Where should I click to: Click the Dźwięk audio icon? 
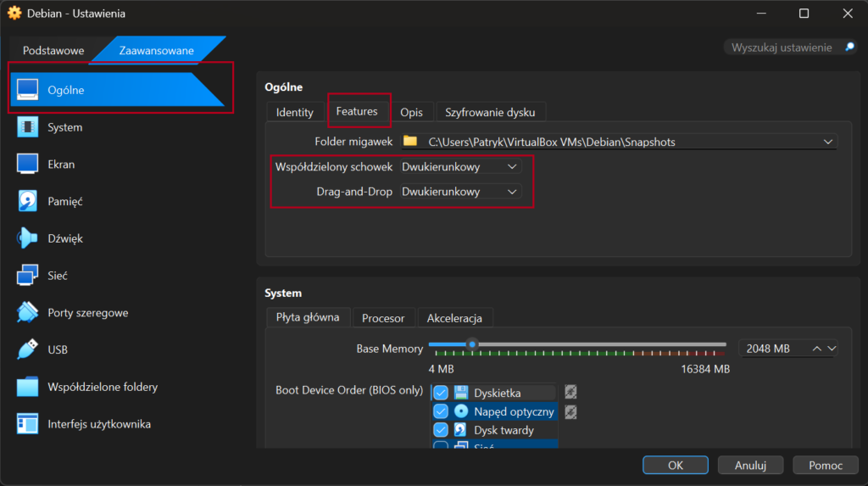pos(28,239)
